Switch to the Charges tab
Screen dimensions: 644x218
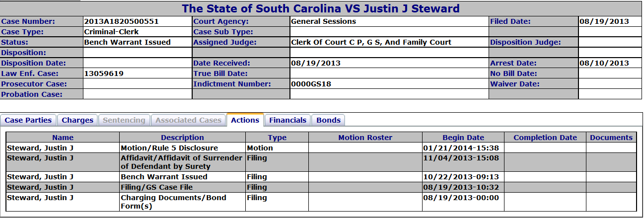coord(77,120)
